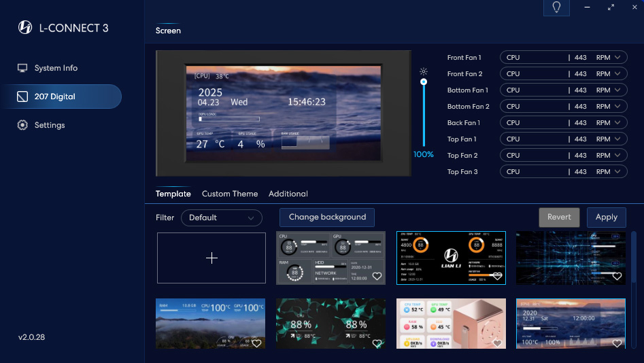The width and height of the screenshot is (644, 363).
Task: Expand the Filter Default dropdown
Action: (x=222, y=218)
